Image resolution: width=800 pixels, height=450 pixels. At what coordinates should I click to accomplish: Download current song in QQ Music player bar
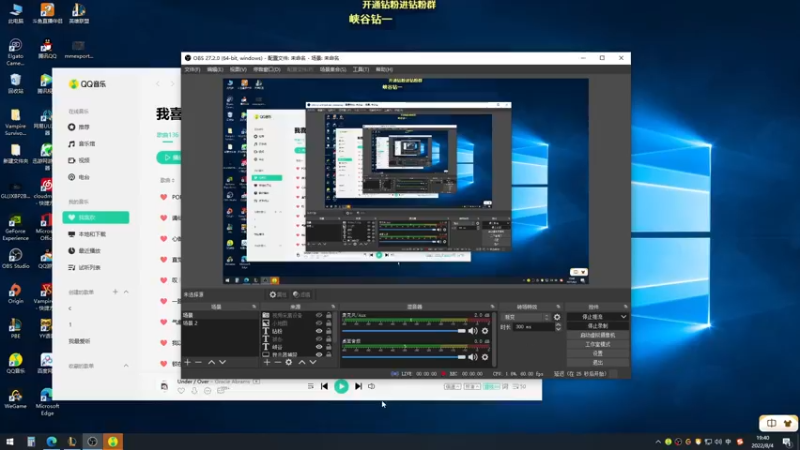[x=194, y=391]
